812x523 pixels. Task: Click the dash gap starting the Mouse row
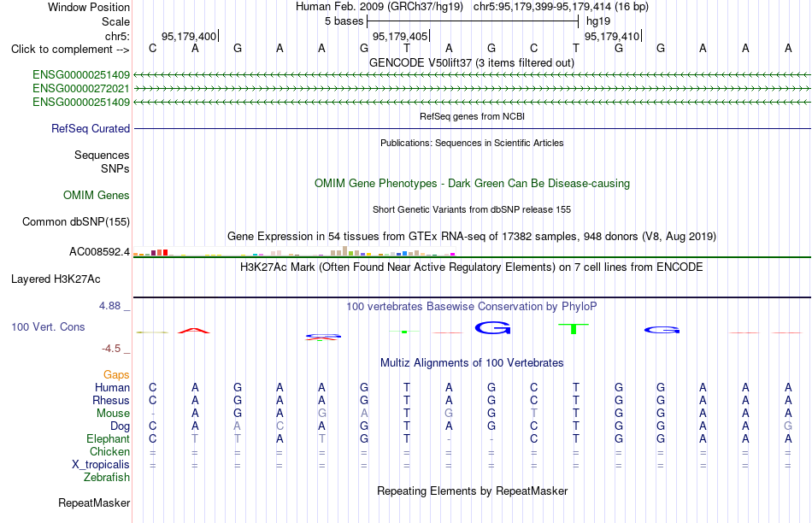[x=152, y=414]
